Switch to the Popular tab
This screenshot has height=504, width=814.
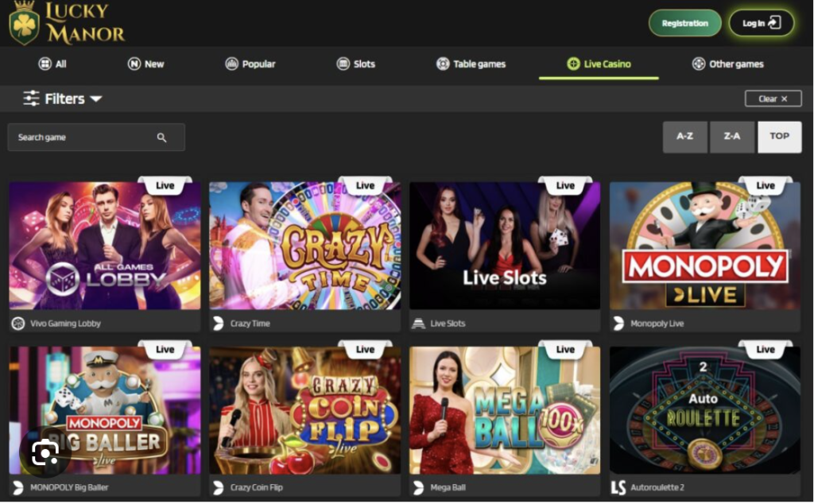pyautogui.click(x=250, y=64)
